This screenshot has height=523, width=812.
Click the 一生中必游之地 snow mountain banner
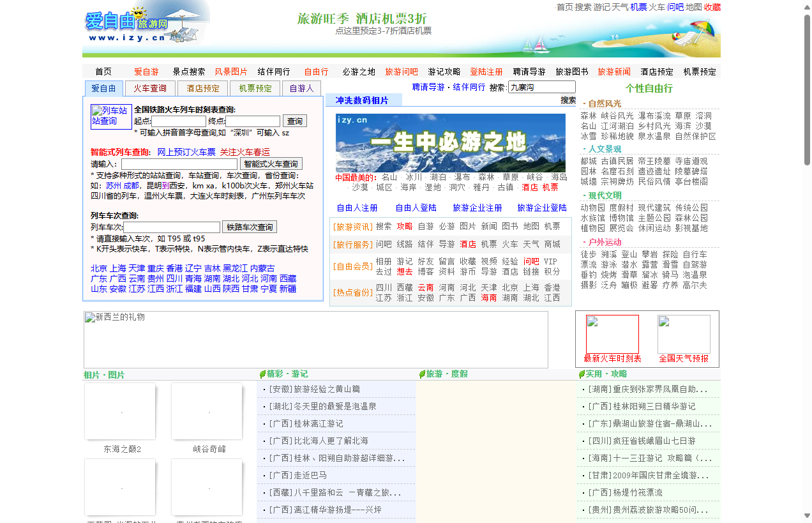[x=451, y=142]
